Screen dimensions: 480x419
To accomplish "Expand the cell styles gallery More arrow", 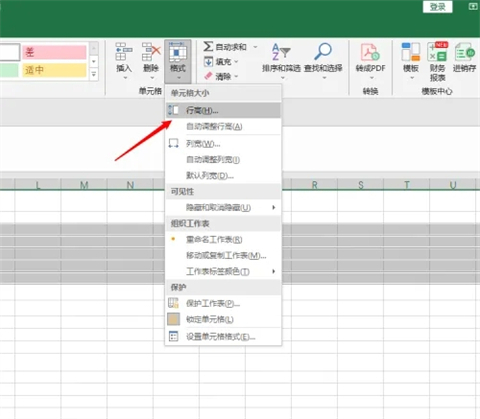I will [x=94, y=74].
